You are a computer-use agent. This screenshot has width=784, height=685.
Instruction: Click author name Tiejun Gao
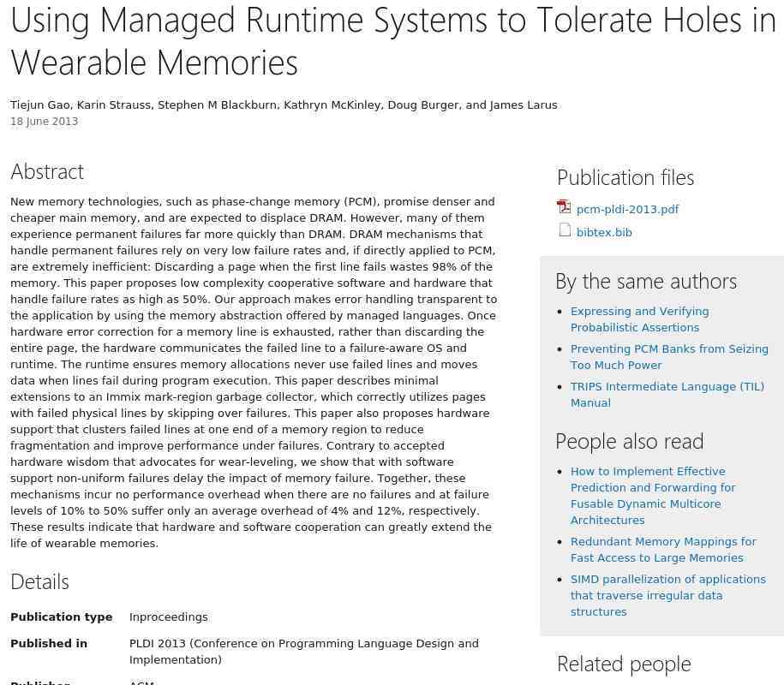[x=40, y=104]
